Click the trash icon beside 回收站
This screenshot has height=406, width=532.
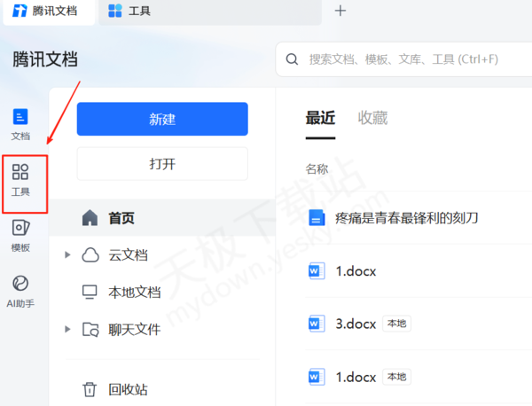click(90, 389)
